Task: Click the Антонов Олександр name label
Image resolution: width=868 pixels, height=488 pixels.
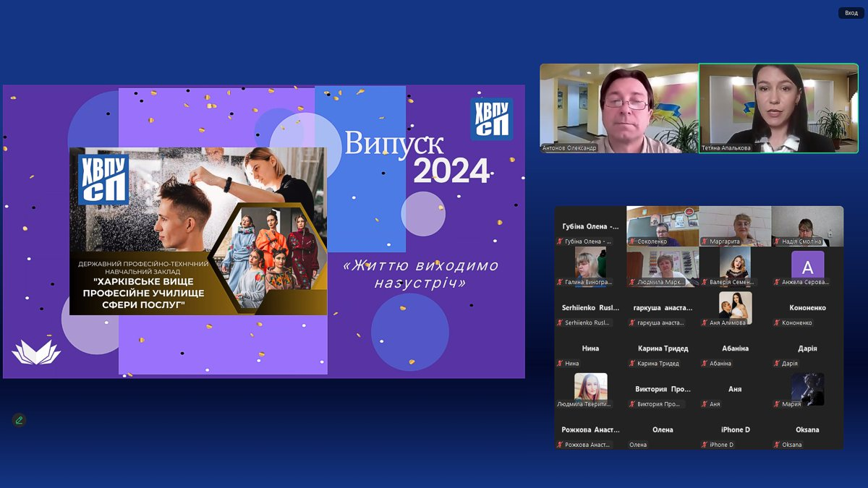Action: pyautogui.click(x=571, y=148)
